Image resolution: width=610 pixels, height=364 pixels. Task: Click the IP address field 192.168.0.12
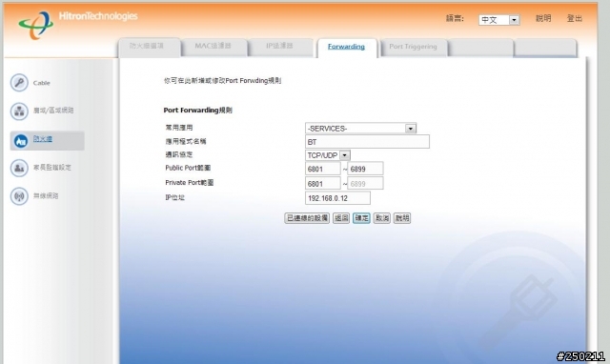(337, 198)
